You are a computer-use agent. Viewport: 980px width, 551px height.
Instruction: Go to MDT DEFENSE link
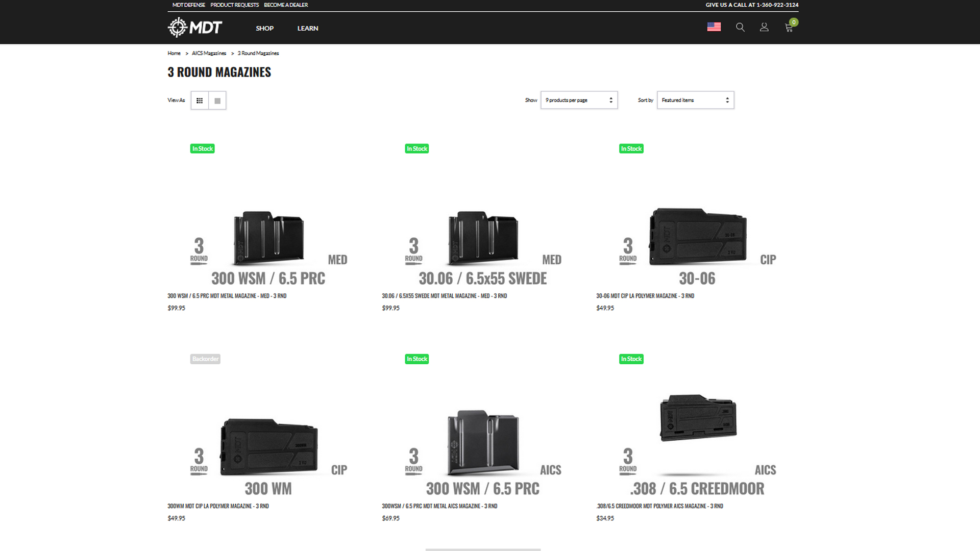[x=188, y=5]
